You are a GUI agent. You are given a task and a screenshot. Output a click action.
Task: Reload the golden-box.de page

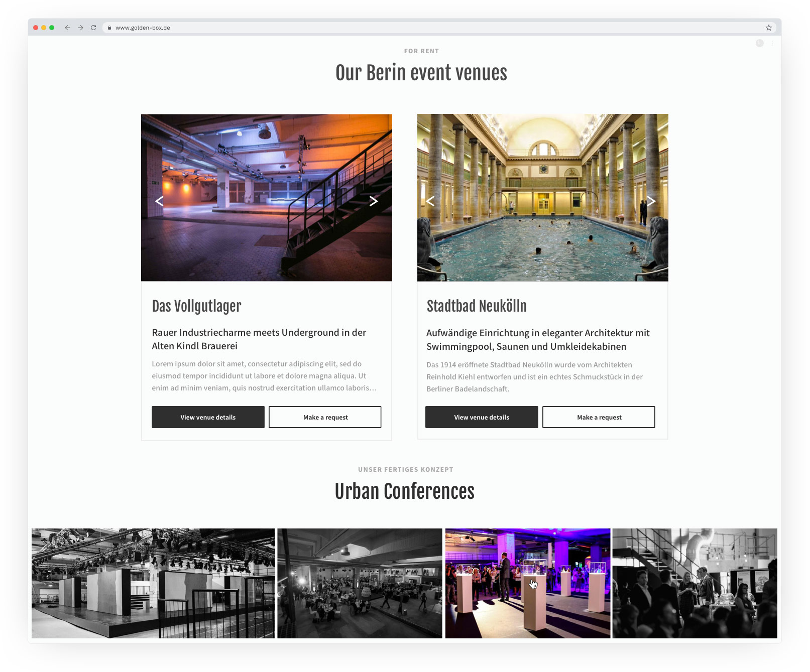(x=93, y=28)
